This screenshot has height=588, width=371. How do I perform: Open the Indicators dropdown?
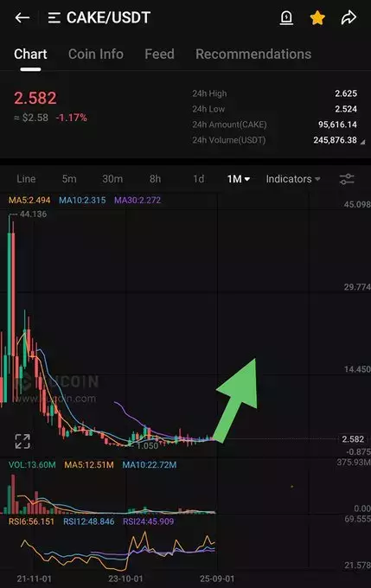click(x=293, y=179)
